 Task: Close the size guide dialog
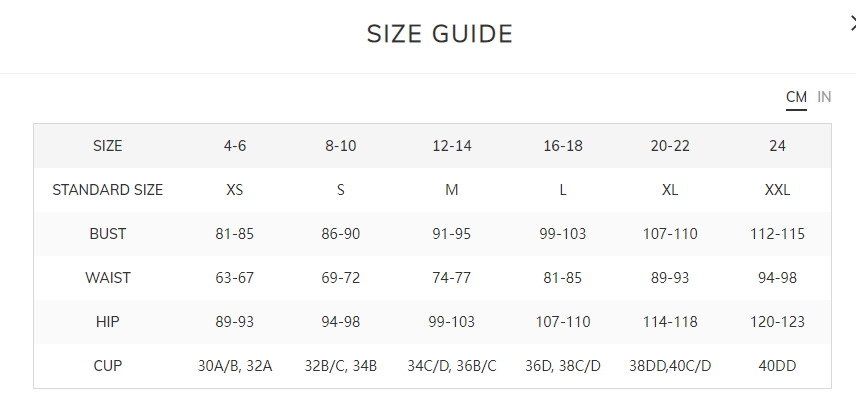tap(853, 24)
